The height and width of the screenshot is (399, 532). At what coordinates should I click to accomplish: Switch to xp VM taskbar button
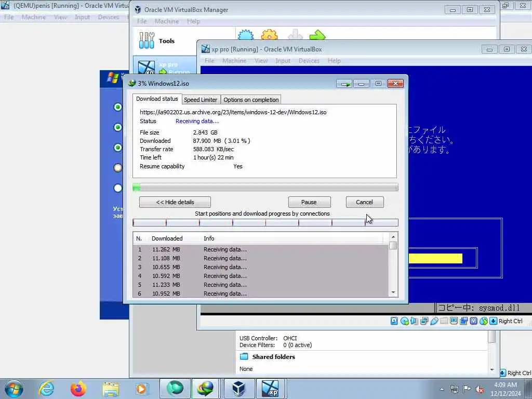(270, 389)
